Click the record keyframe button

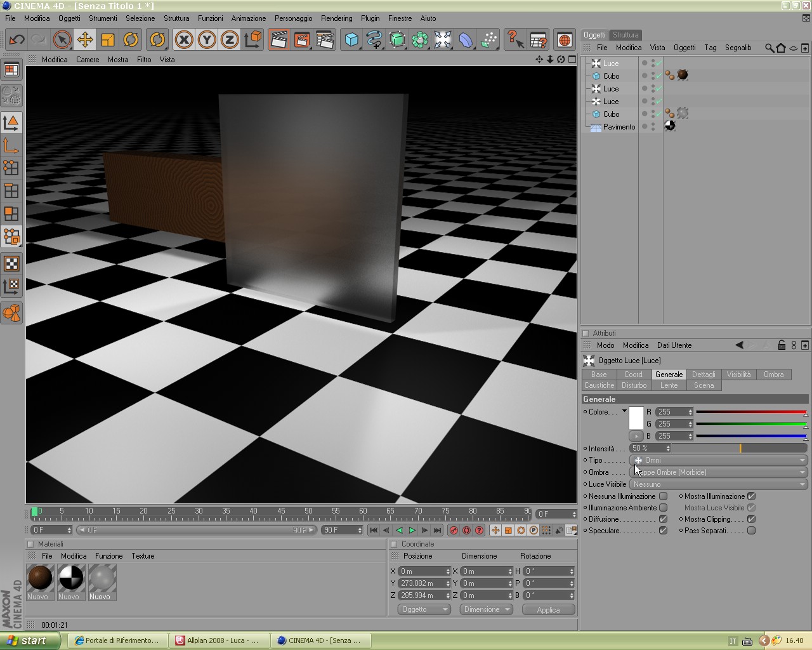454,530
